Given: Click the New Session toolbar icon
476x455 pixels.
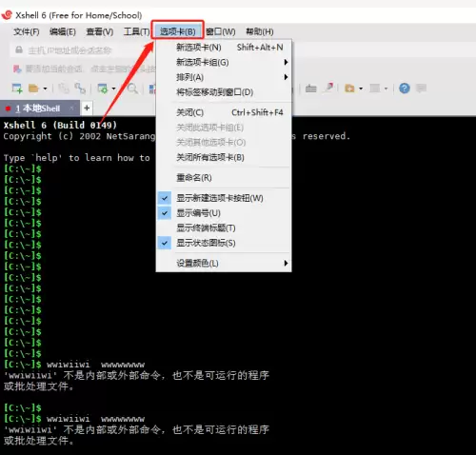Looking at the screenshot, I should (x=17, y=89).
